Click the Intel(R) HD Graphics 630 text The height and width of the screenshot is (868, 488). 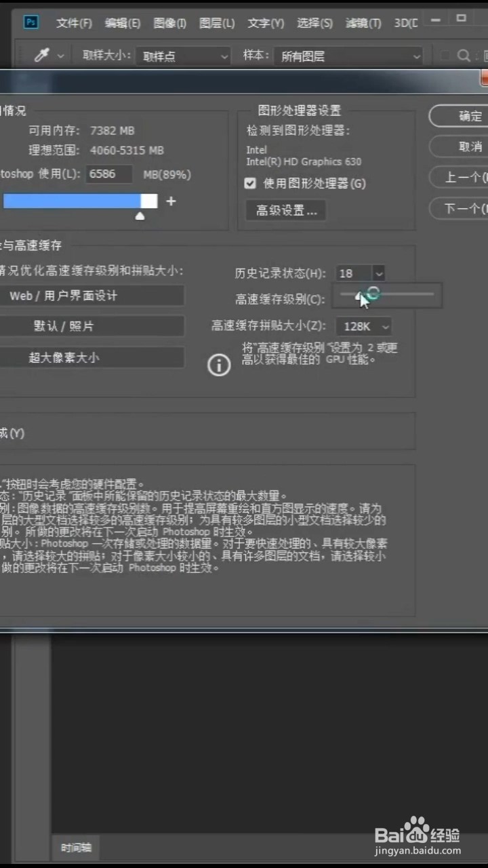point(304,161)
